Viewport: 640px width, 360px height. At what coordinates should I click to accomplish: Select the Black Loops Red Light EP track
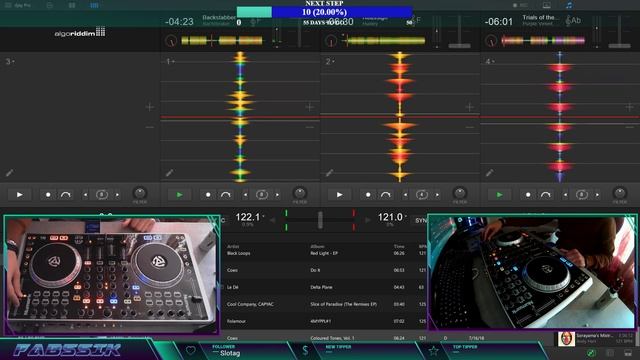(x=324, y=253)
